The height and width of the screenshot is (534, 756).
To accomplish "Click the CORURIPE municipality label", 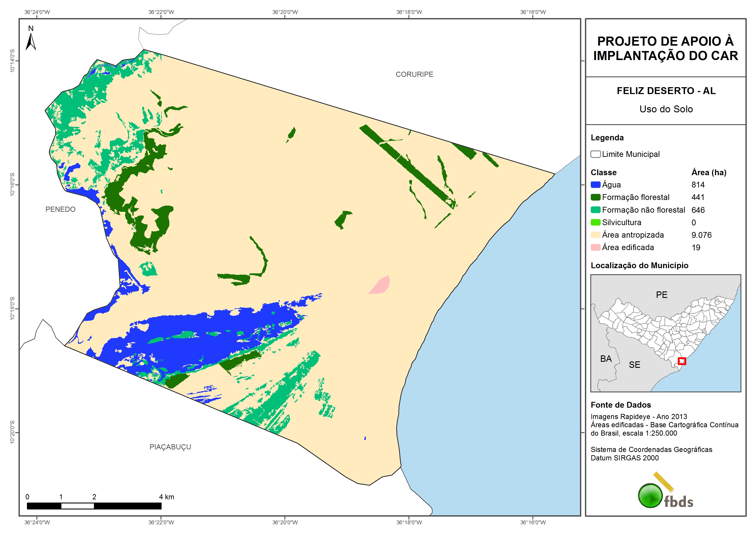I will [414, 74].
